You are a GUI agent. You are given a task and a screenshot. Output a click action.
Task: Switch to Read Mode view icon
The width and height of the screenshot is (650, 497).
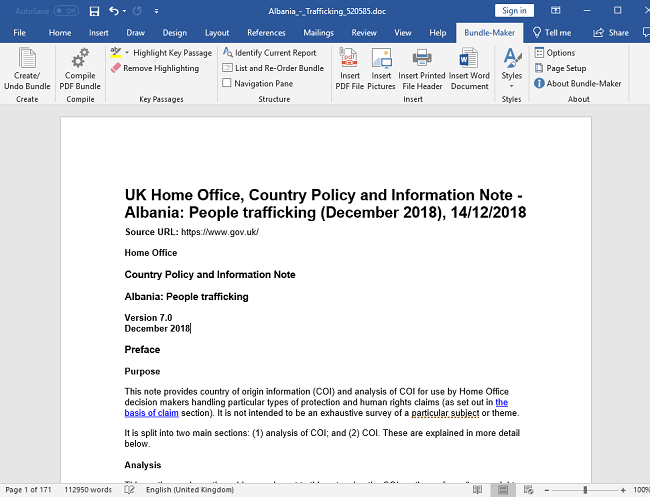[x=478, y=490]
